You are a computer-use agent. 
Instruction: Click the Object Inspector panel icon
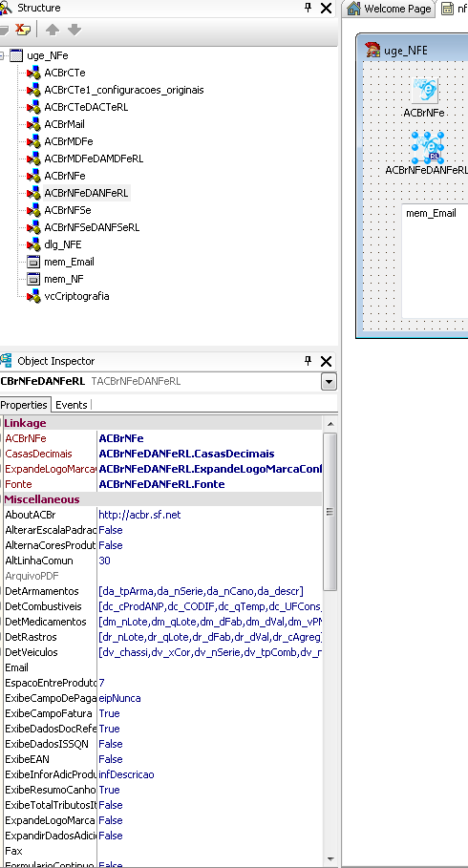tap(6, 361)
